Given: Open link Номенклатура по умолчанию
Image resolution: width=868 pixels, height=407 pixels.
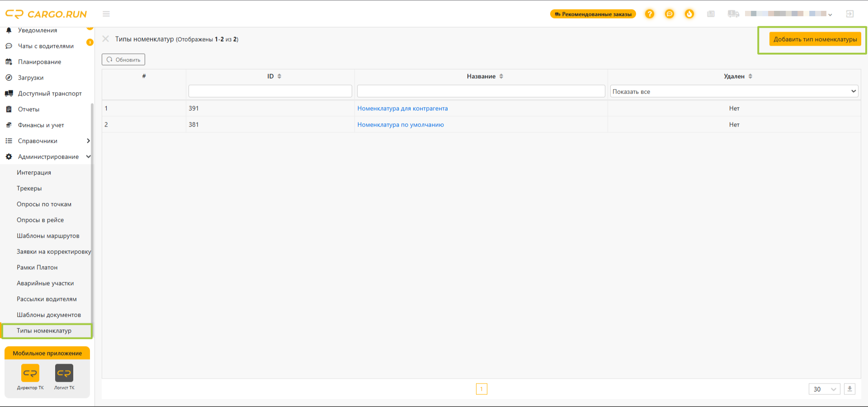Looking at the screenshot, I should click(x=401, y=125).
